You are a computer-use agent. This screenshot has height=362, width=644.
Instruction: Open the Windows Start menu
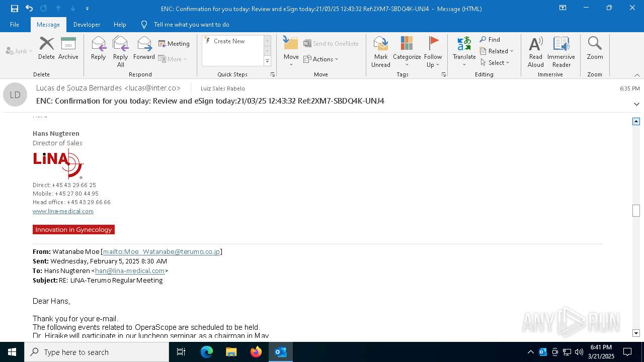(12, 352)
